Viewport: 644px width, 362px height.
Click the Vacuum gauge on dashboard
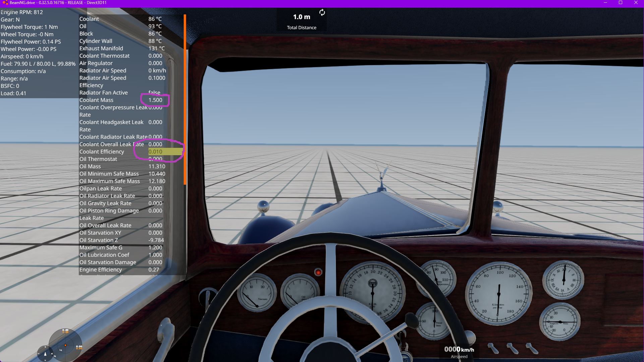point(257,293)
